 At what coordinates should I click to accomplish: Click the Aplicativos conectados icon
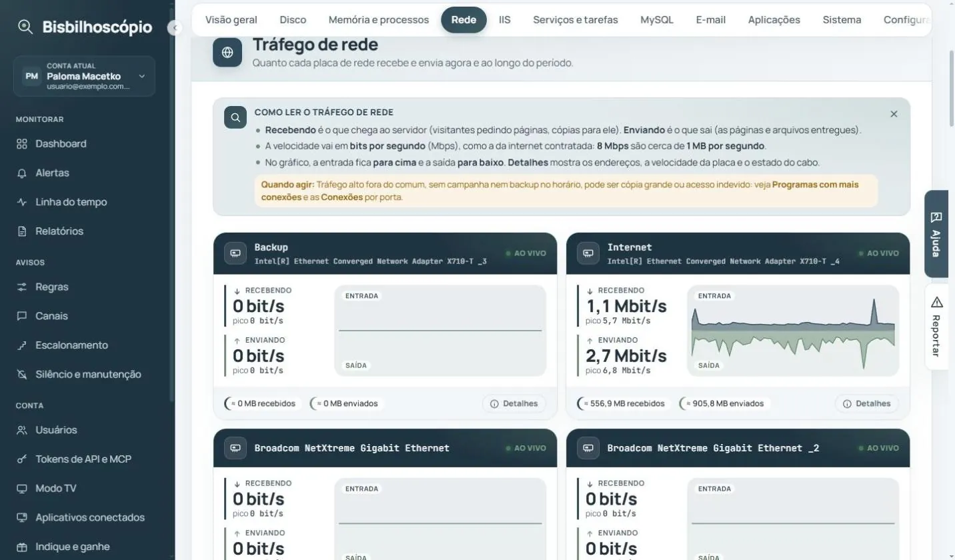(x=22, y=517)
